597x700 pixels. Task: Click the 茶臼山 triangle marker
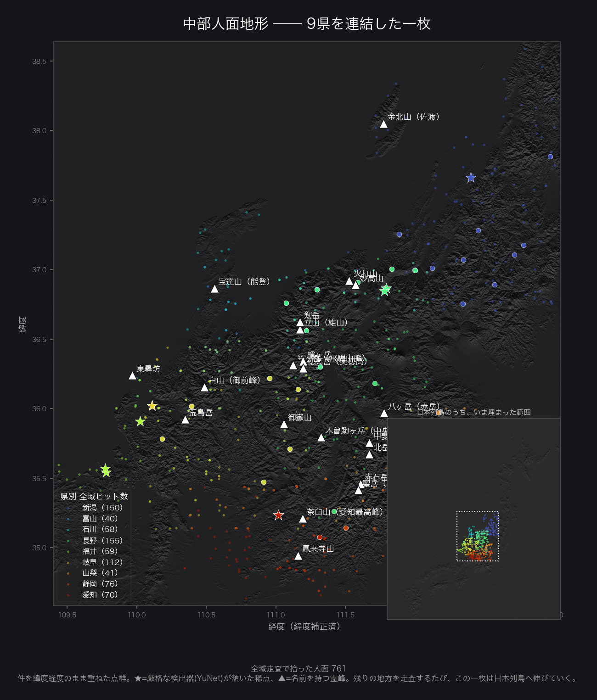click(303, 519)
